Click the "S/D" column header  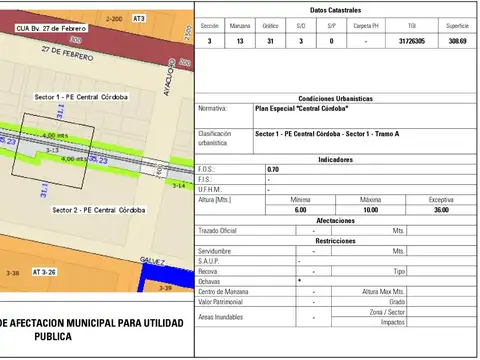pos(301,26)
